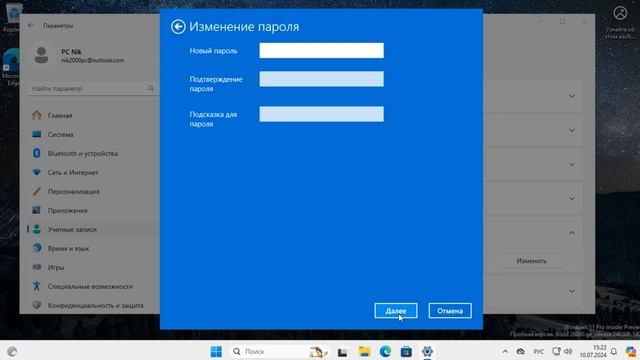
Task: Click the desktop spotlight info icon
Action: tap(620, 22)
